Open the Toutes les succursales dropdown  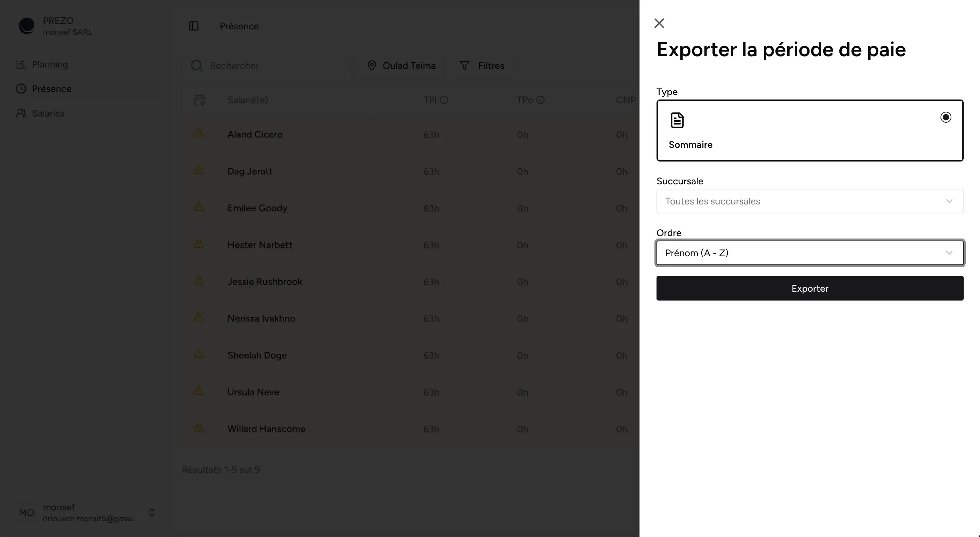click(x=809, y=201)
